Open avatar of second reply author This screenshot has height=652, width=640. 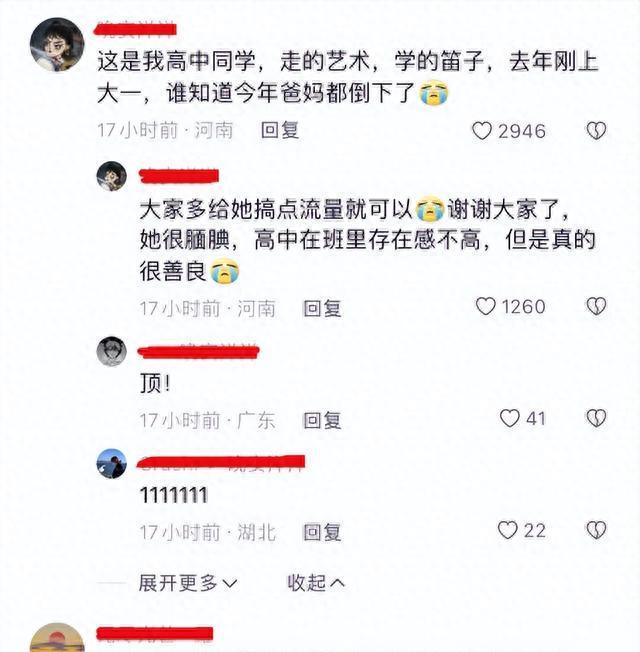click(x=111, y=176)
